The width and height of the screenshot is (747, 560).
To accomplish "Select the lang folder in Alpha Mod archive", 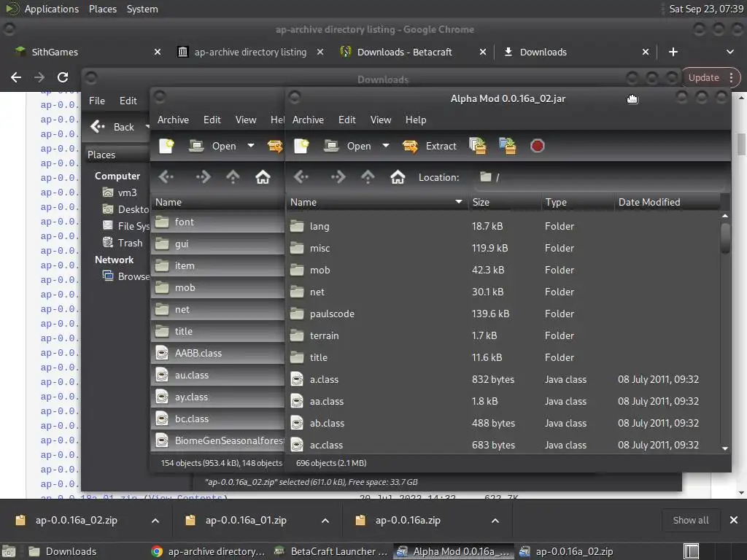I will click(504, 226).
